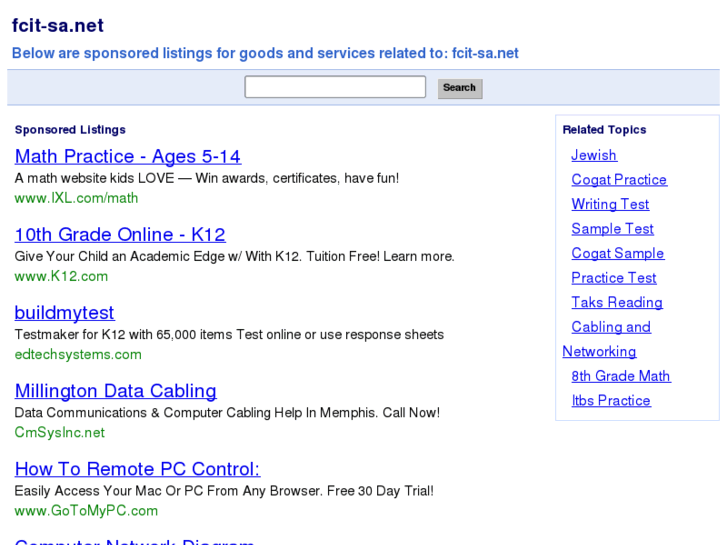The width and height of the screenshot is (727, 545).
Task: Select the Itbs Practice related topic
Action: (611, 401)
